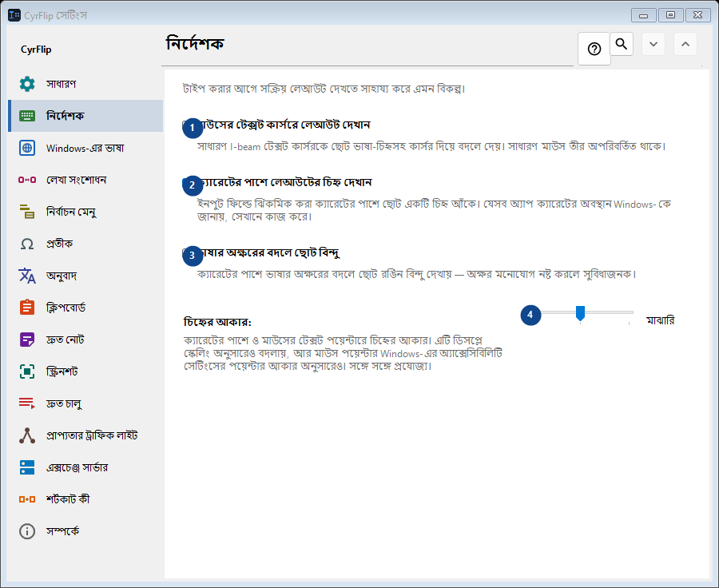This screenshot has height=588, width=719.
Task: Open the ক্লিপবোর্ড clipboard section
Action: point(85,308)
